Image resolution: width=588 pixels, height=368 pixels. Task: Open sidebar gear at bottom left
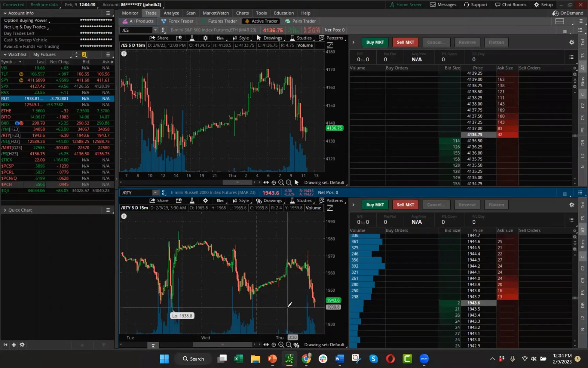(22, 345)
